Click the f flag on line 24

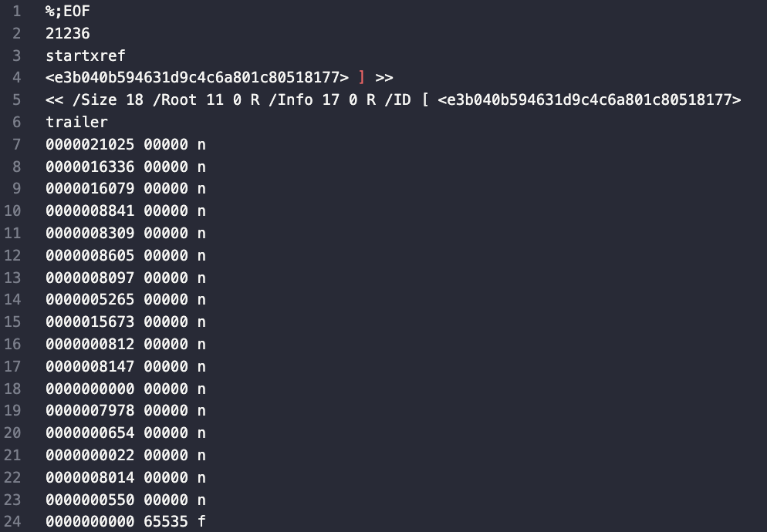point(201,521)
